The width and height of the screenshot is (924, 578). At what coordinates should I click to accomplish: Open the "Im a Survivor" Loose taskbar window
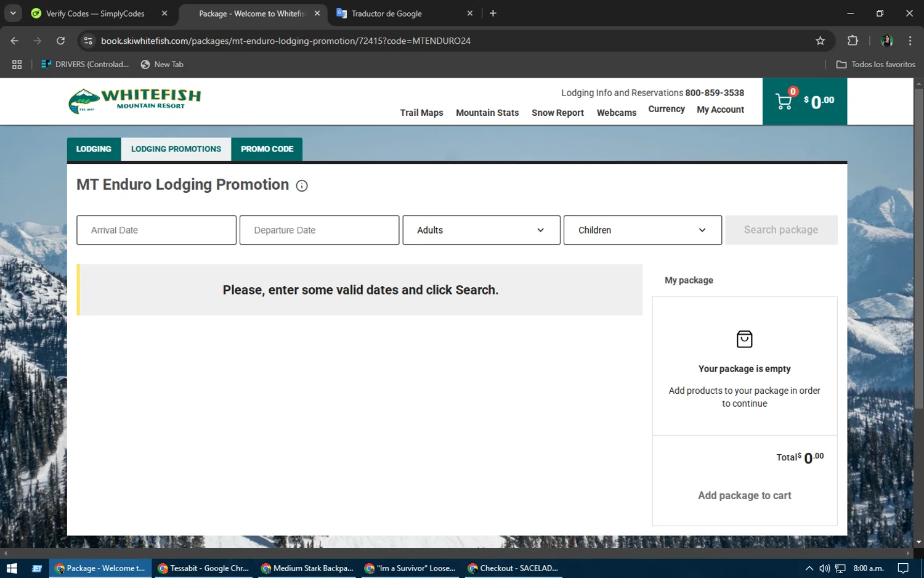[410, 568]
